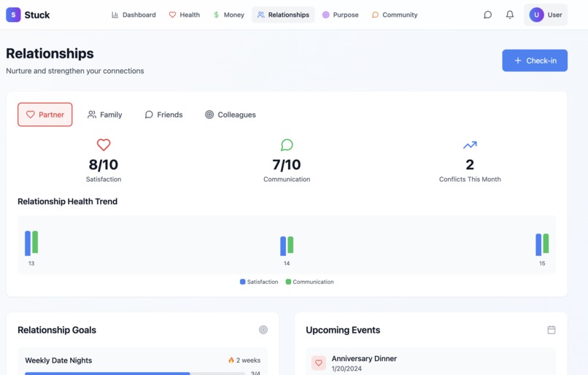The image size is (588, 375).
Task: Click the blue trending arrow Conflicts icon
Action: pyautogui.click(x=470, y=144)
